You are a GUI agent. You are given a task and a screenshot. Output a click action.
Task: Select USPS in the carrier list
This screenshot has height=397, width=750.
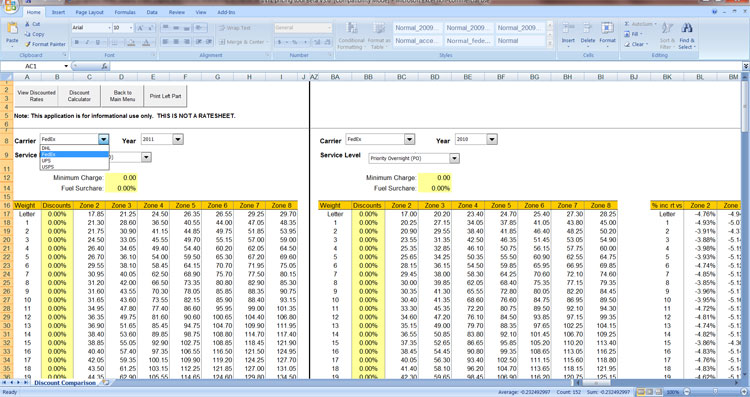click(x=75, y=167)
